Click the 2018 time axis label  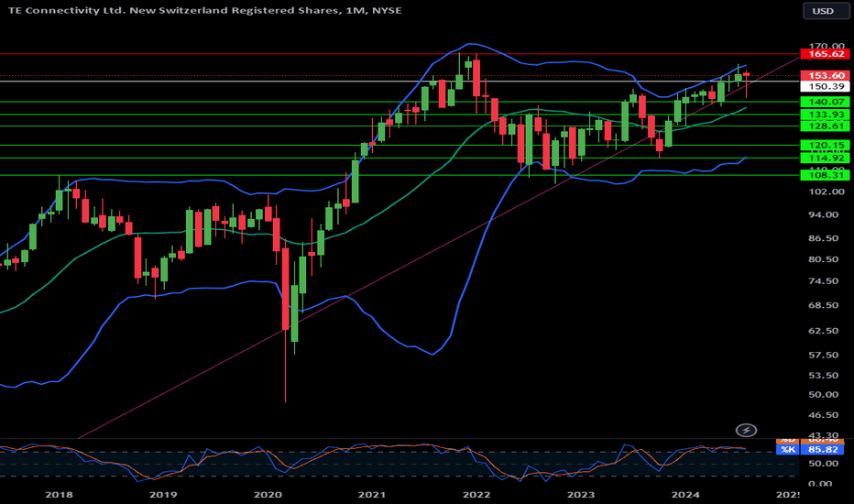(x=59, y=495)
